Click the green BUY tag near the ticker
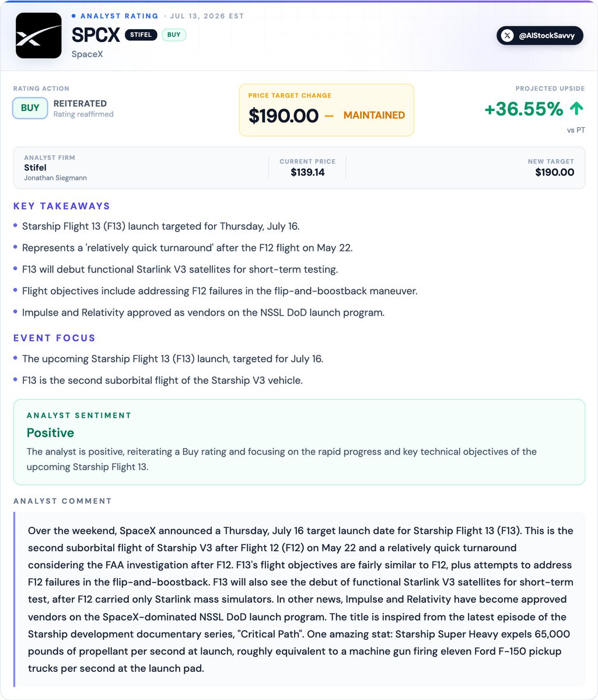This screenshot has height=700, width=598. [174, 35]
